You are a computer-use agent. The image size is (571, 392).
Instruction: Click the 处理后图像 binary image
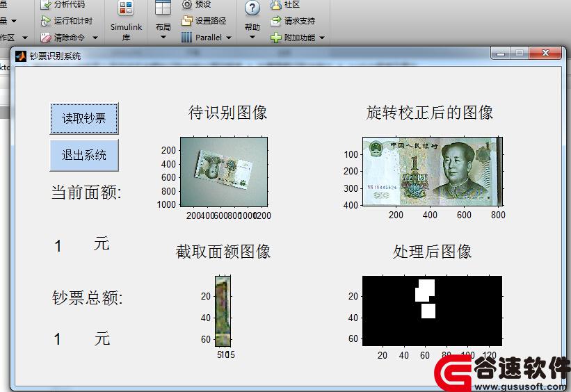(x=433, y=311)
